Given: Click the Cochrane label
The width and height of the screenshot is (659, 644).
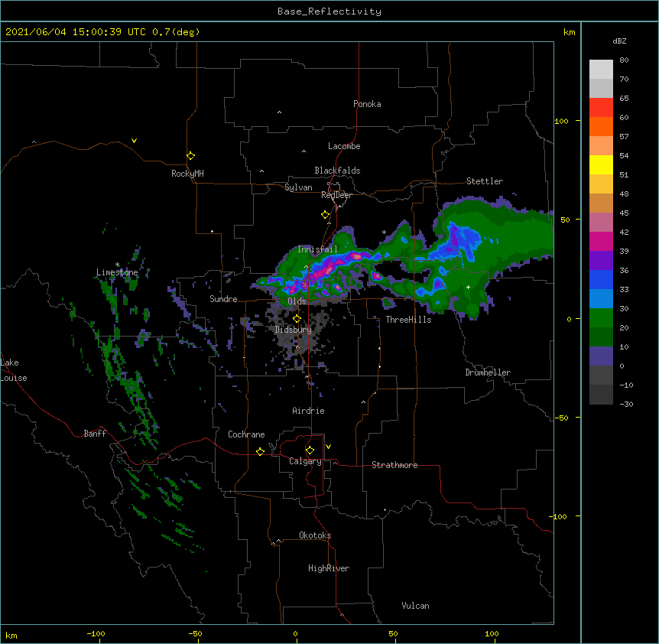Looking at the screenshot, I should 246,434.
